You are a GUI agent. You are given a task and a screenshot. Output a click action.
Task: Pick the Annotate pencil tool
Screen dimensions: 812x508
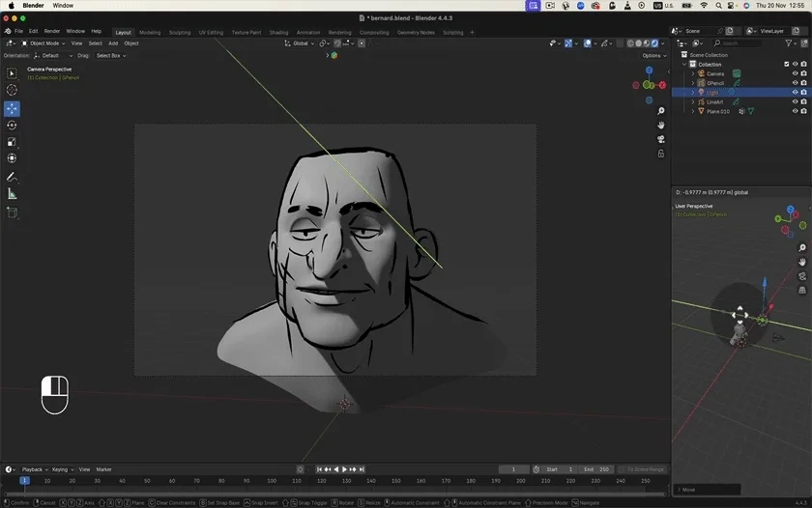[12, 177]
